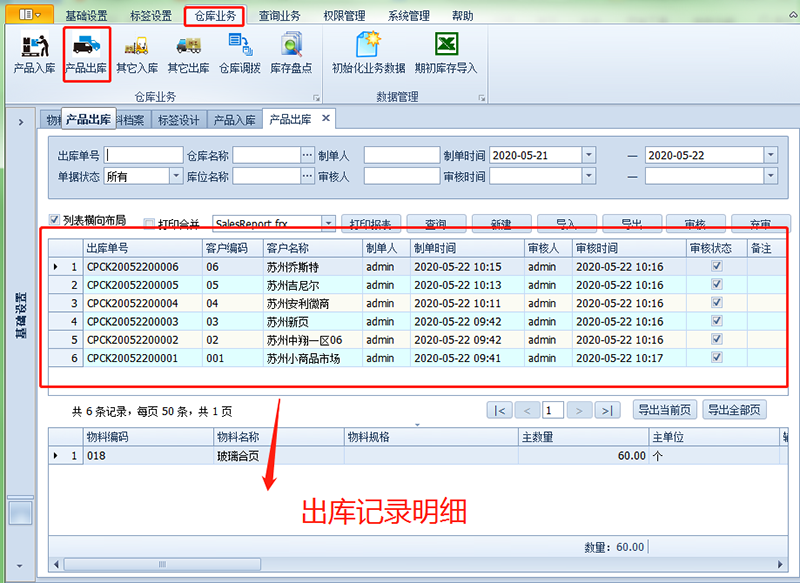Open 制单时间 end date 2020-05-22 dropdown

[x=770, y=155]
